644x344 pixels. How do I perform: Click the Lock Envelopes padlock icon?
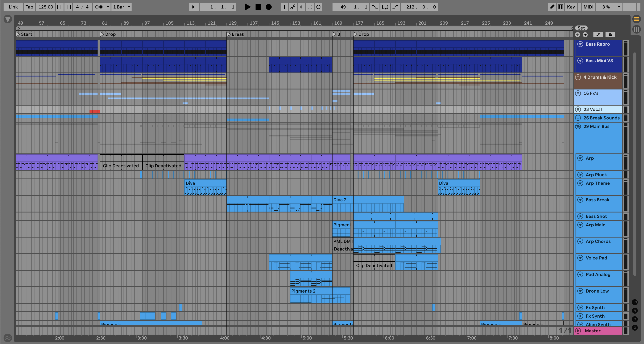pos(610,35)
